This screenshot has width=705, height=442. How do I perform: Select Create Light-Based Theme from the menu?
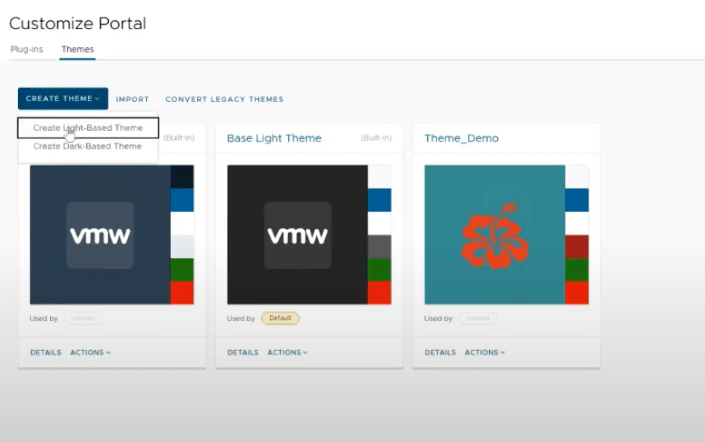coord(88,128)
